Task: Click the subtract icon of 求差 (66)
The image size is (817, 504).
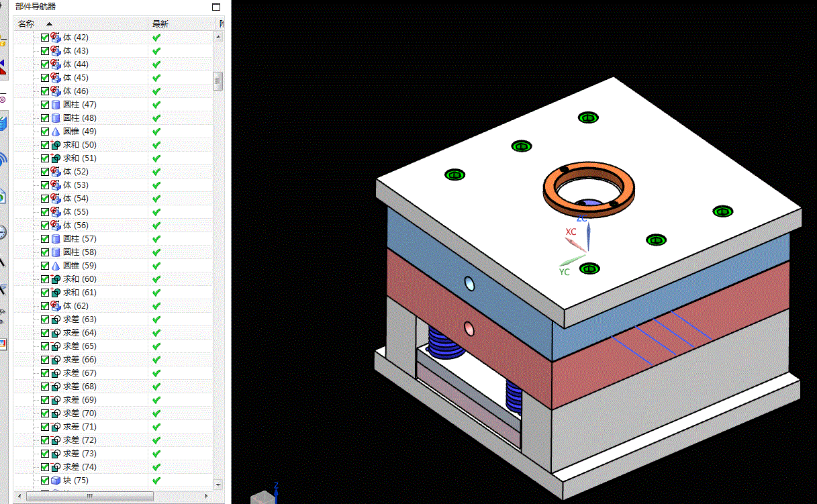Action: [56, 360]
